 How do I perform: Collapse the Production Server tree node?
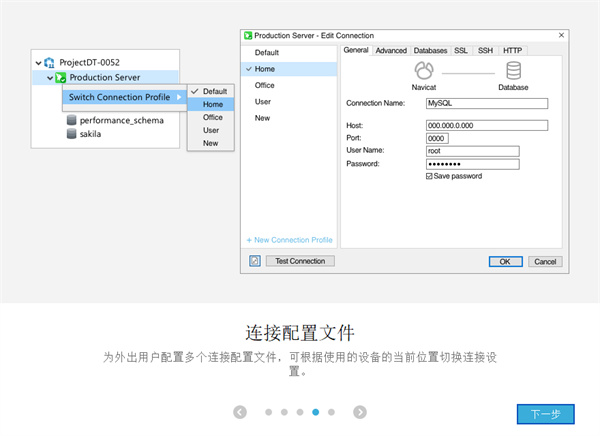[50, 78]
